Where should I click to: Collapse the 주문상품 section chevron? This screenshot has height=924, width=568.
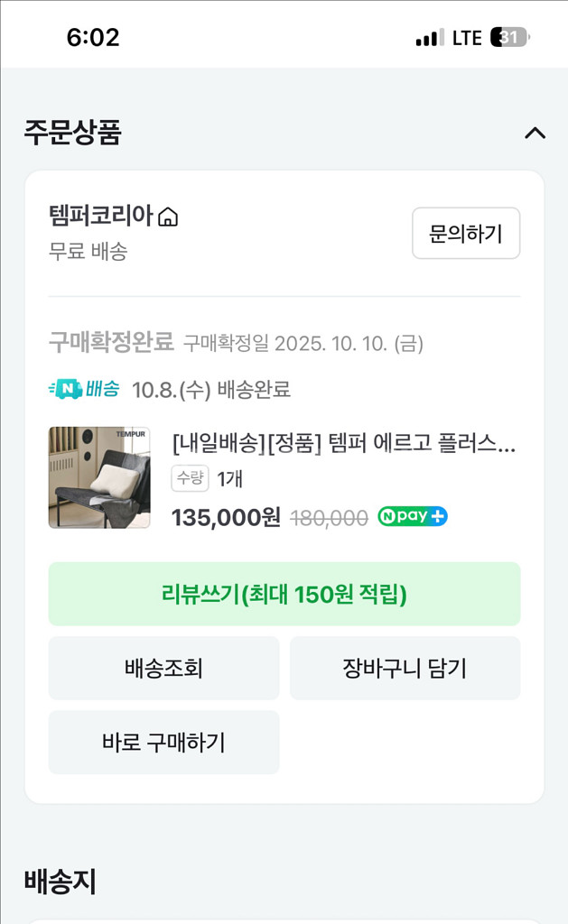[x=535, y=134]
